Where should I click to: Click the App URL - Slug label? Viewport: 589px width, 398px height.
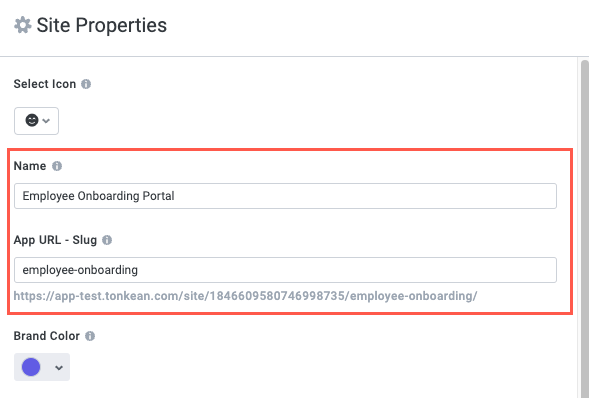point(55,240)
